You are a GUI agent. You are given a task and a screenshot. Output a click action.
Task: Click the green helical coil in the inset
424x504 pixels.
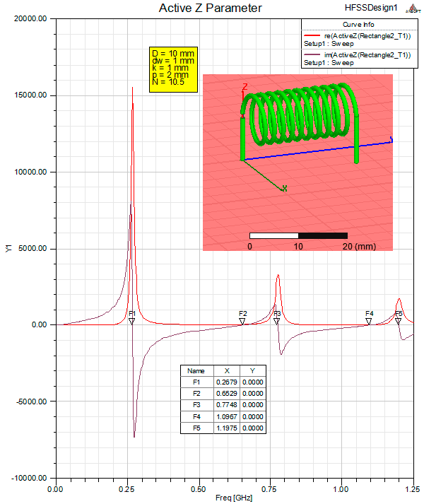point(300,124)
